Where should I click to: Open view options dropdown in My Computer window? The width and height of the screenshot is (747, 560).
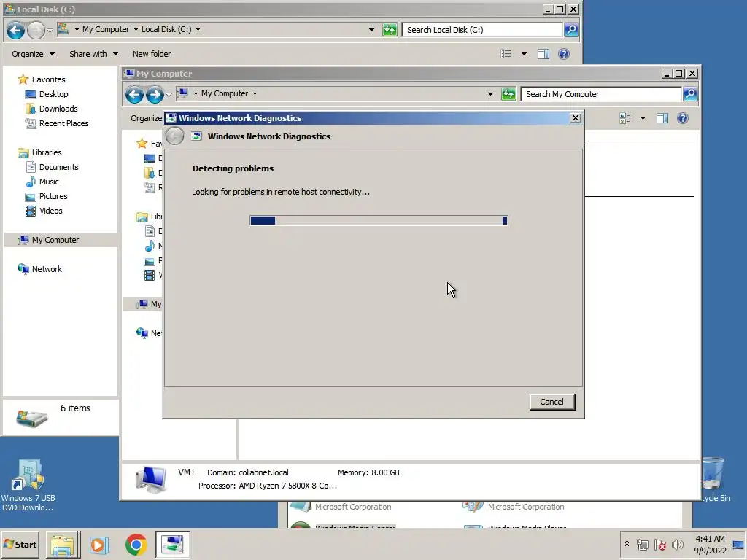[x=643, y=118]
